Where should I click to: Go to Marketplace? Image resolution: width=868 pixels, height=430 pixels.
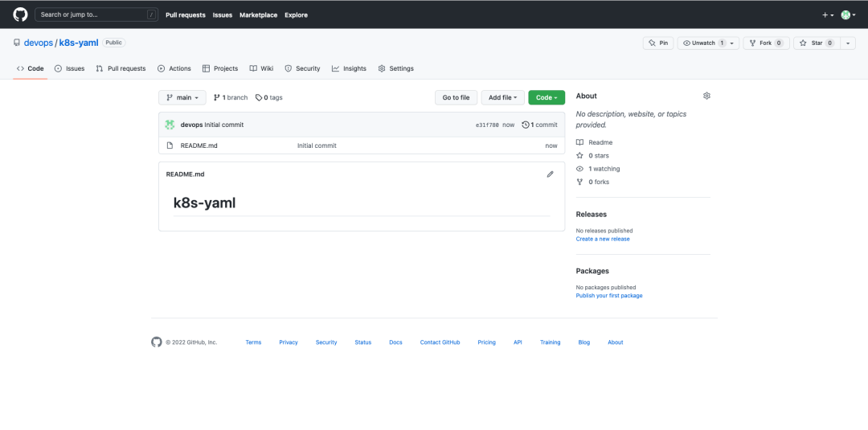pos(259,15)
